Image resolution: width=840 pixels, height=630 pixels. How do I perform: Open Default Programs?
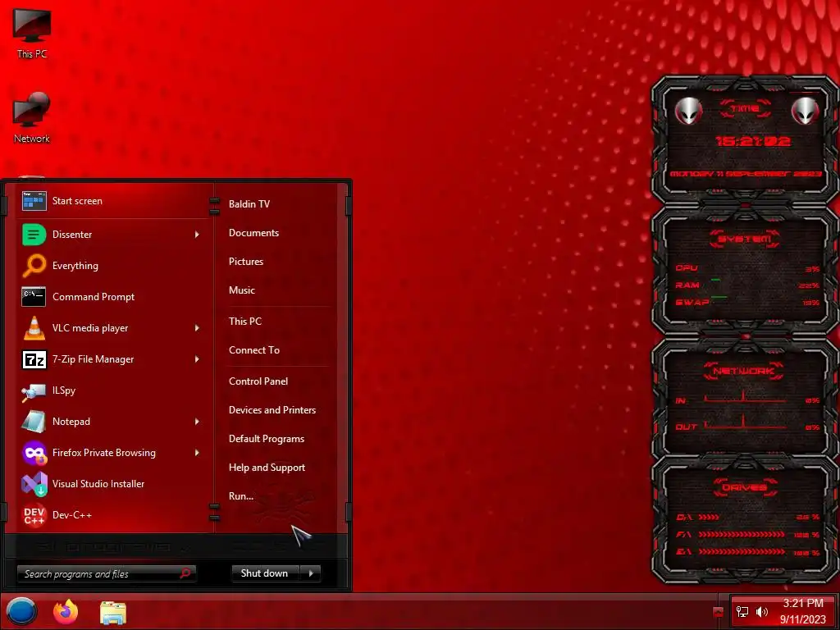[x=267, y=439]
